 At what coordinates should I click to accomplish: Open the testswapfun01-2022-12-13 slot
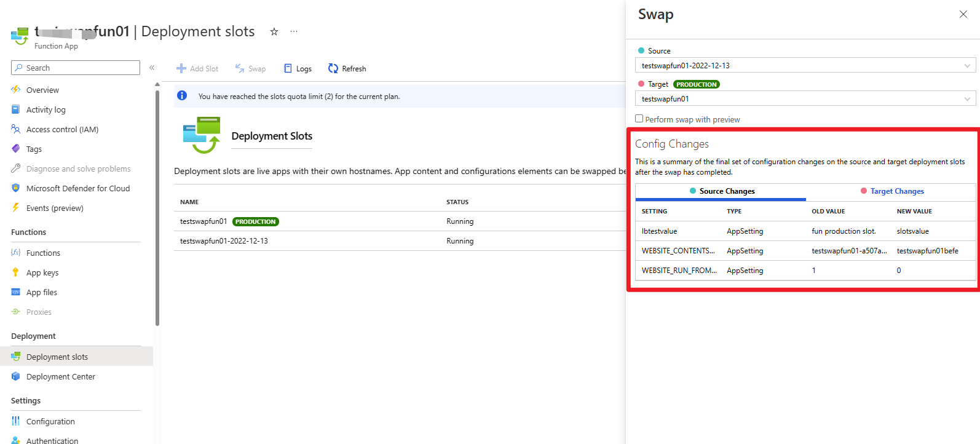[x=224, y=241]
